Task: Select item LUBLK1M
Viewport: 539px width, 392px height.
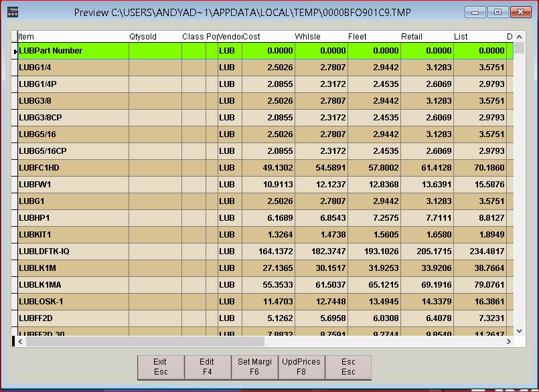Action: click(x=73, y=268)
